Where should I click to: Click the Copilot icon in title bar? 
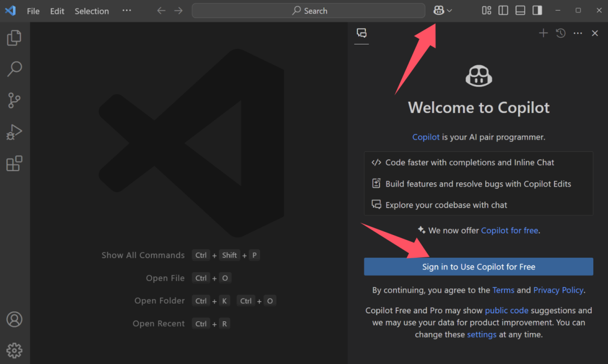(x=439, y=11)
